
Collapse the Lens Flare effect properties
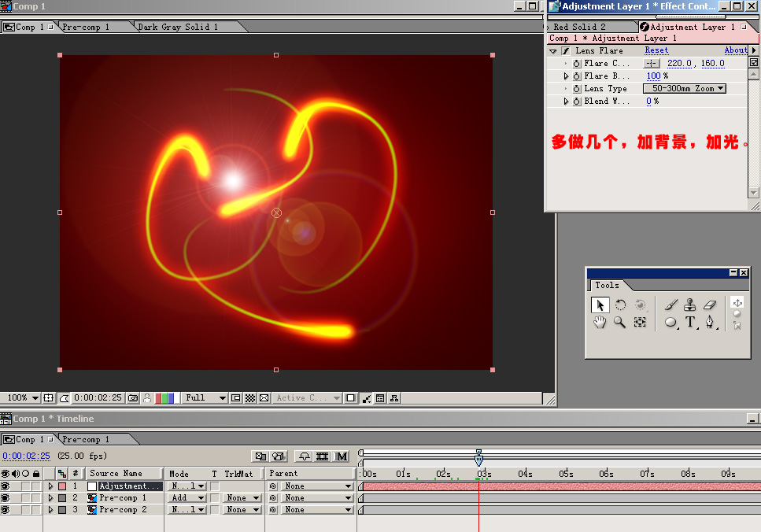pyautogui.click(x=552, y=51)
